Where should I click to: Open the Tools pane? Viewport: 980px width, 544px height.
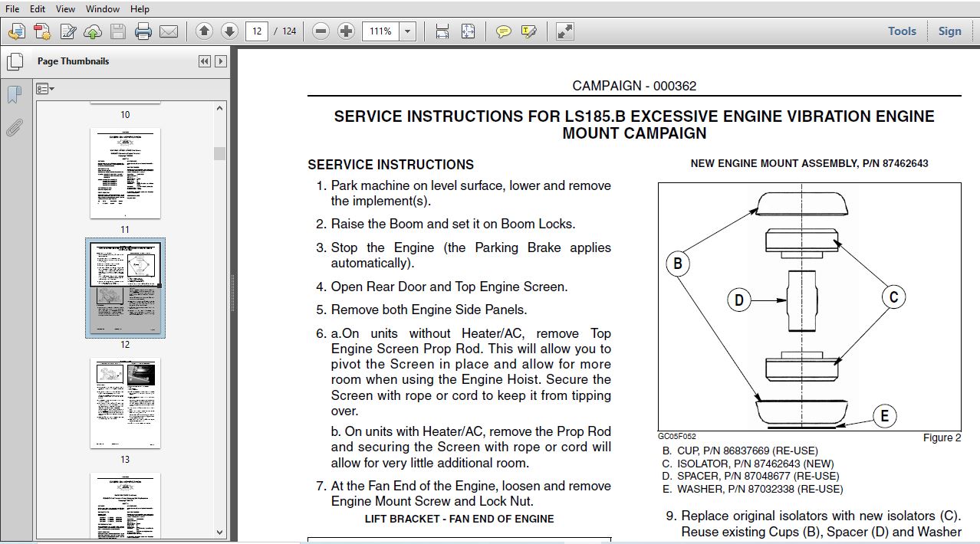click(902, 31)
